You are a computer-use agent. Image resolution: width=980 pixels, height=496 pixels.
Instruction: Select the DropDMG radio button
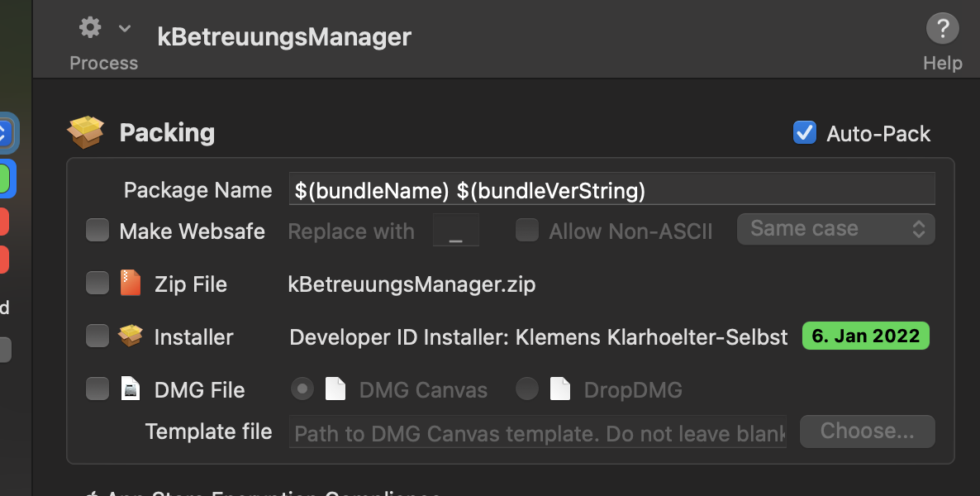point(527,389)
